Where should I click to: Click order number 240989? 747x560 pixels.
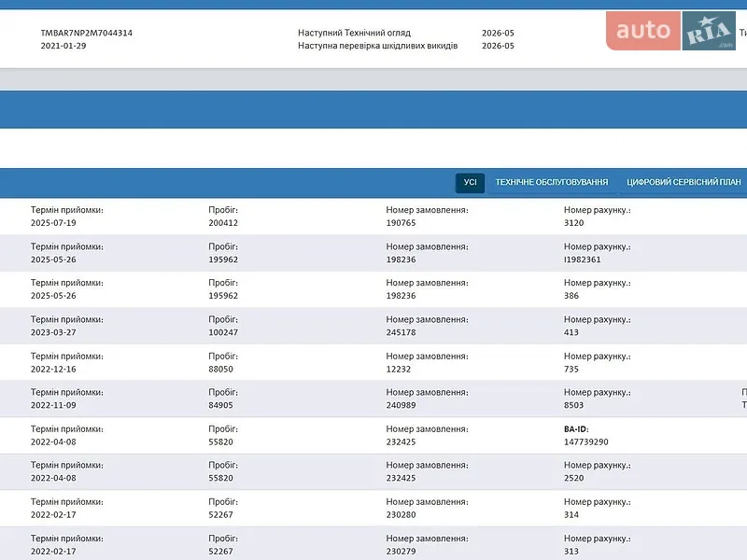402,405
